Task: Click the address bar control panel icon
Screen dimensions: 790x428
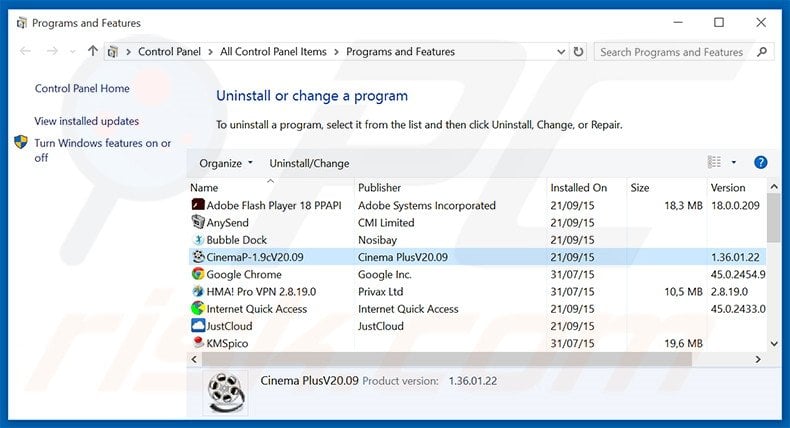Action: (113, 51)
